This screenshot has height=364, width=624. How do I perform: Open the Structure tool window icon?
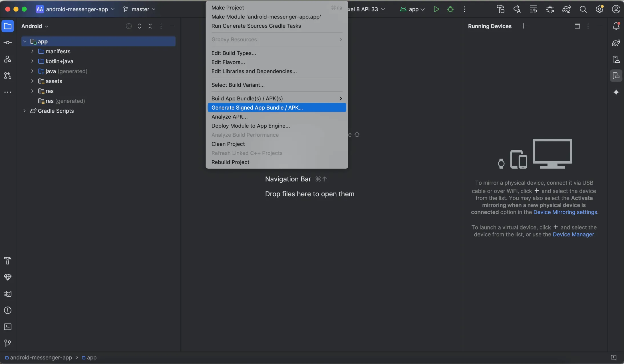[8, 59]
